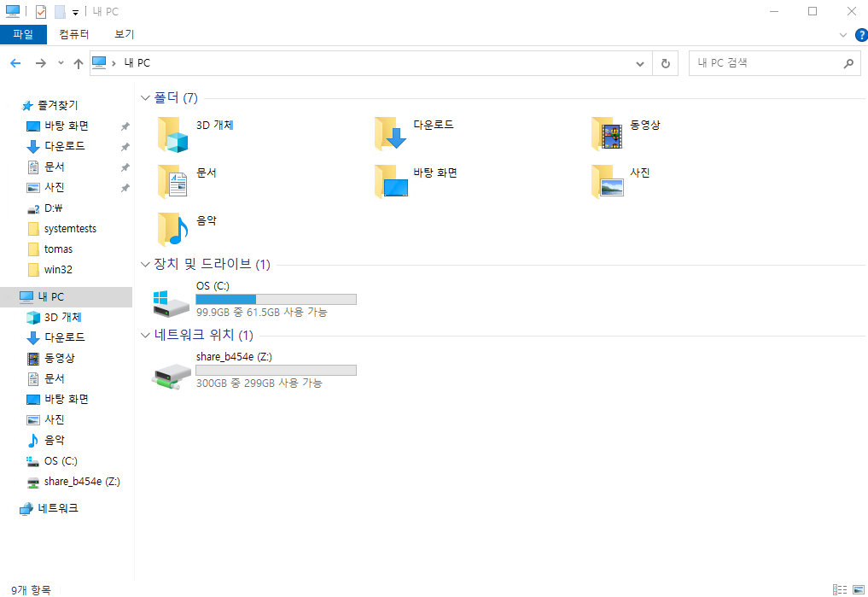Viewport: 868px width, 597px height.
Task: Click the search magnifier icon
Action: pyautogui.click(x=848, y=64)
